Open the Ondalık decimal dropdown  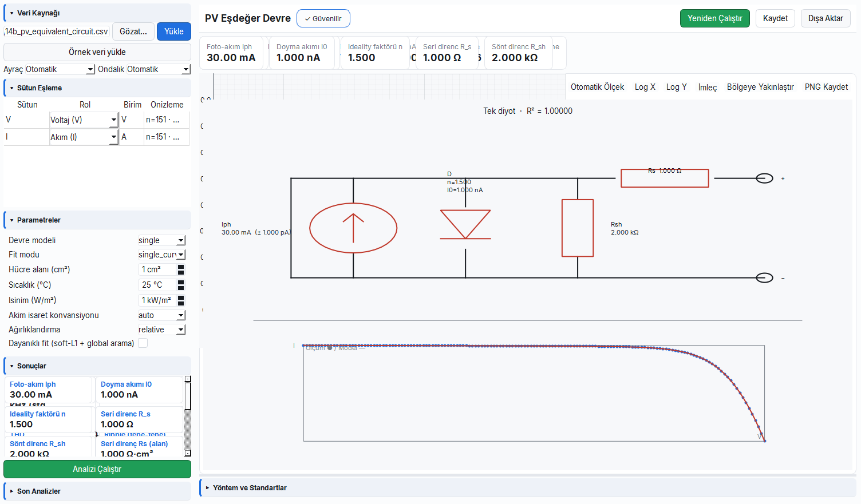click(158, 69)
